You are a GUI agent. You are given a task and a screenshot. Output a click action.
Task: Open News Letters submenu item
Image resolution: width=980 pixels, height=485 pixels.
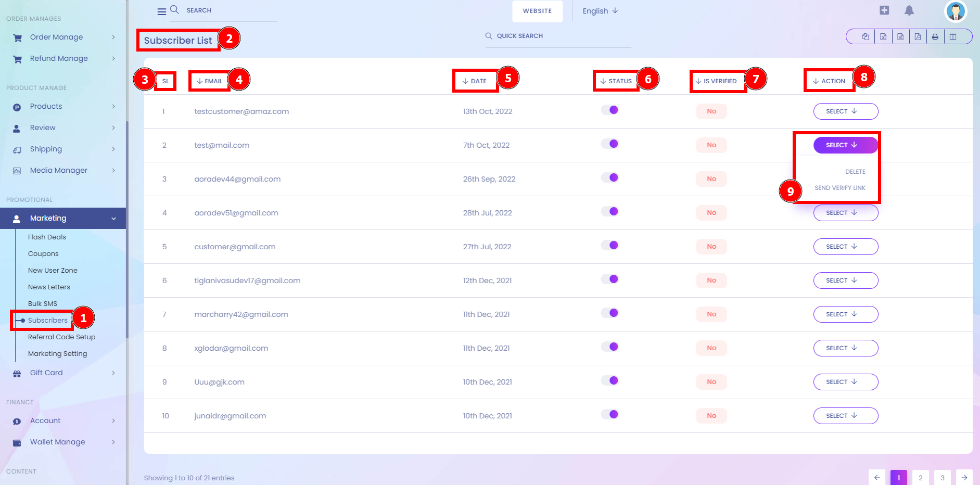[49, 287]
